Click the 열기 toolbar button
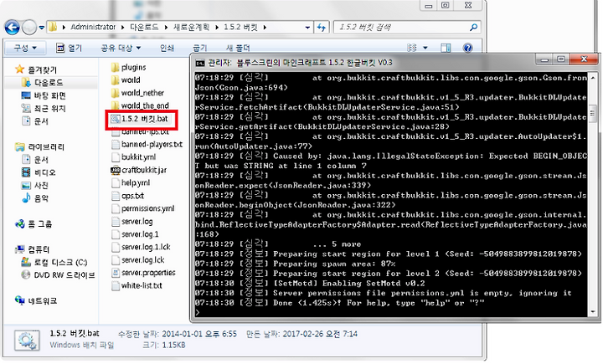This screenshot has height=364, width=603. [x=70, y=48]
